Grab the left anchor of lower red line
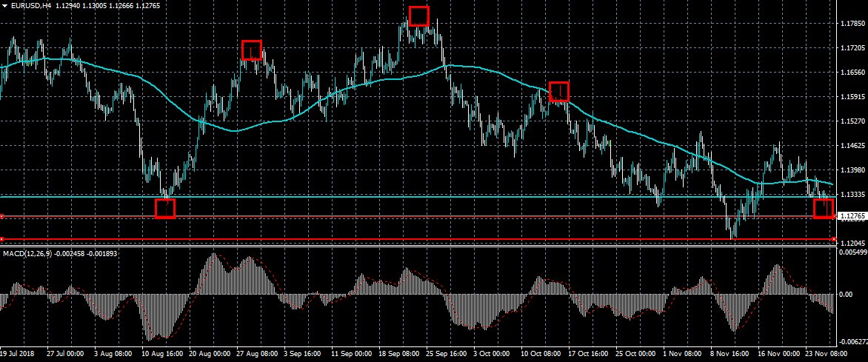868x362 pixels. (1, 239)
